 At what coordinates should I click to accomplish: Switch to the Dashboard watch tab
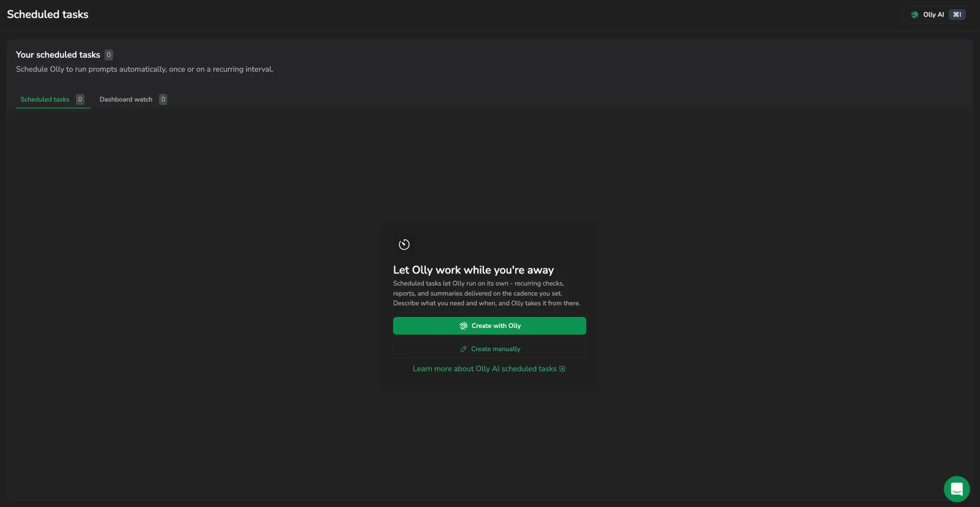[133, 99]
